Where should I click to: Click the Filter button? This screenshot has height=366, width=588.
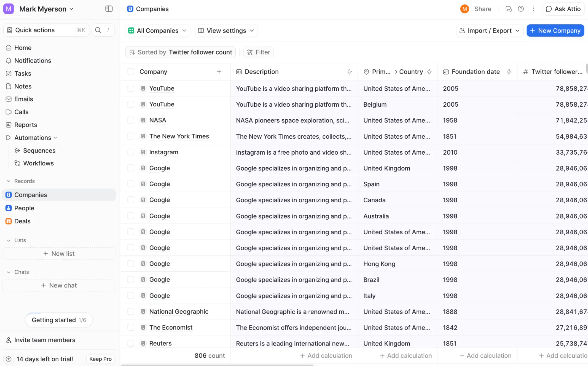[258, 52]
